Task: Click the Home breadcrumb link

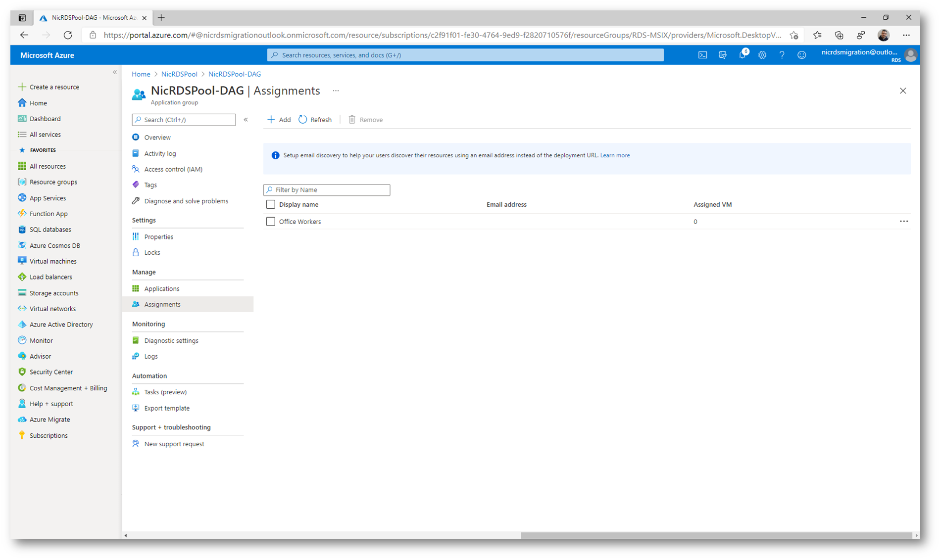Action: (141, 74)
